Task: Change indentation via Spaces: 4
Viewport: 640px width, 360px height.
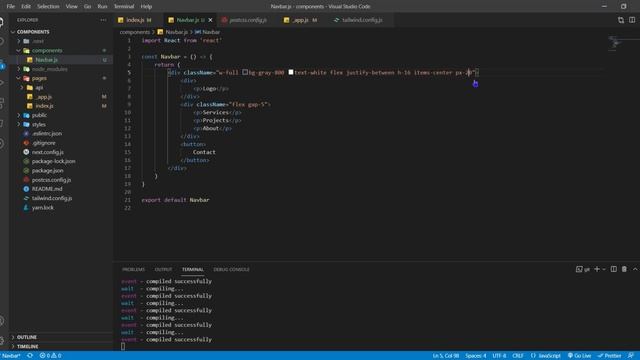Action: pyautogui.click(x=476, y=356)
